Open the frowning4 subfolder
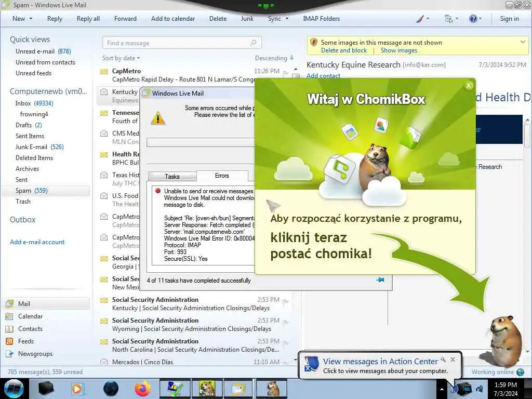The image size is (532, 399). (34, 114)
